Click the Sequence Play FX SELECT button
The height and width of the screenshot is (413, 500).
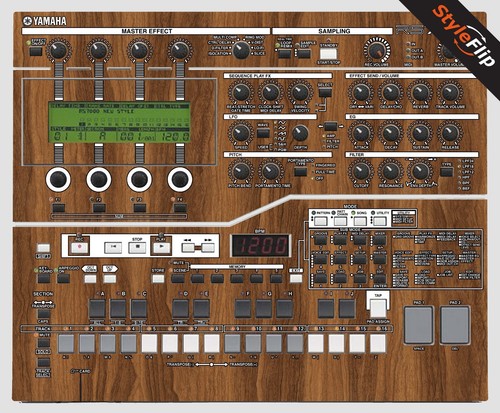[x=325, y=93]
